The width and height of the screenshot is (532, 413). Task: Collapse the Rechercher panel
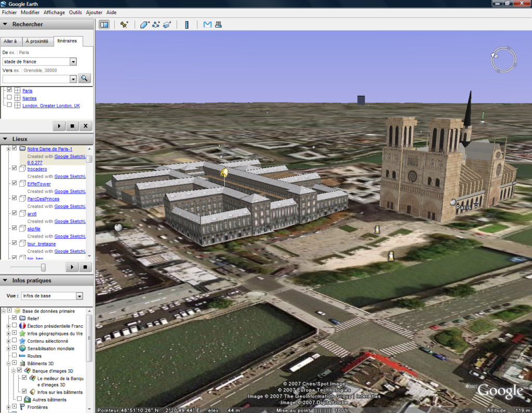coord(5,24)
